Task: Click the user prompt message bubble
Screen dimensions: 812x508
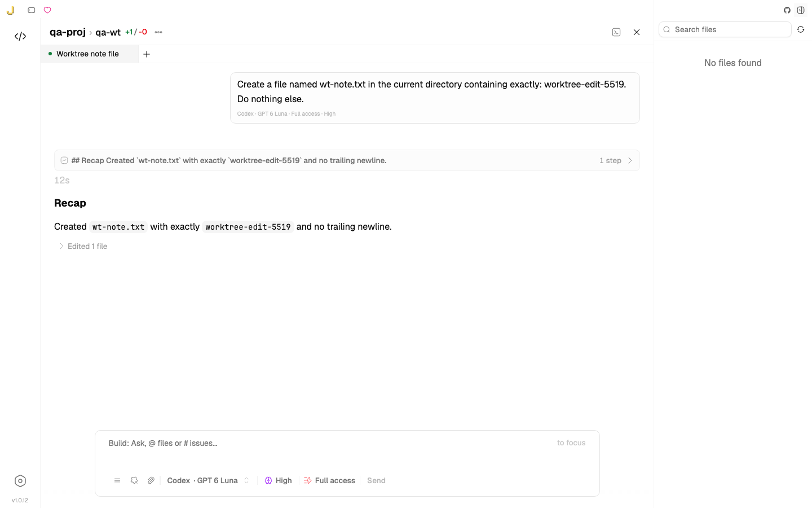Action: coord(435,98)
